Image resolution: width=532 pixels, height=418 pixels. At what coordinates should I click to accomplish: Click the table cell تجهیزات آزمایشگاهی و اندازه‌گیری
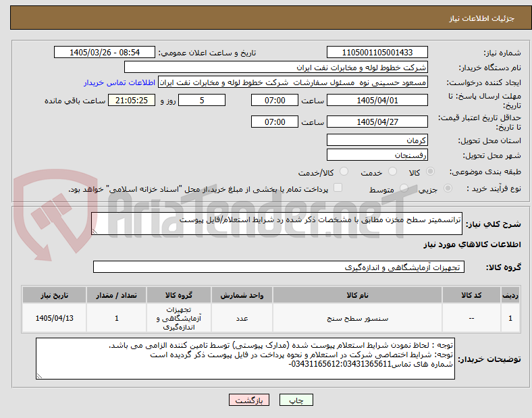click(x=179, y=318)
